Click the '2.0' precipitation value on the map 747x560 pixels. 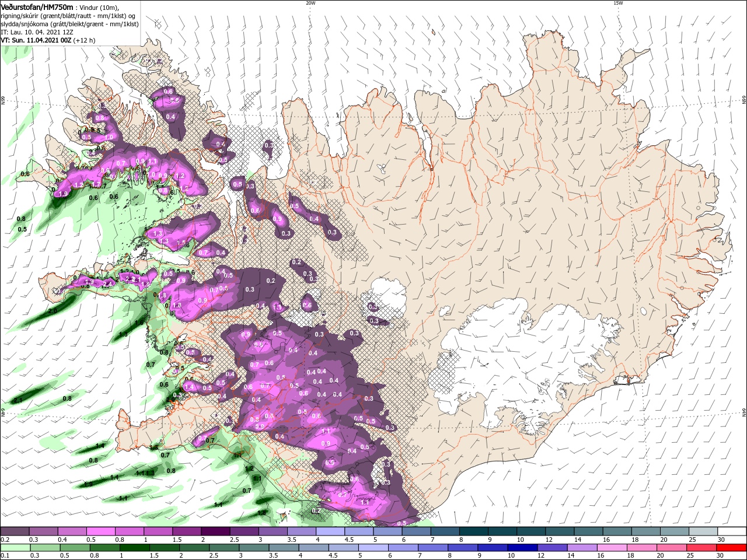pyautogui.click(x=53, y=311)
